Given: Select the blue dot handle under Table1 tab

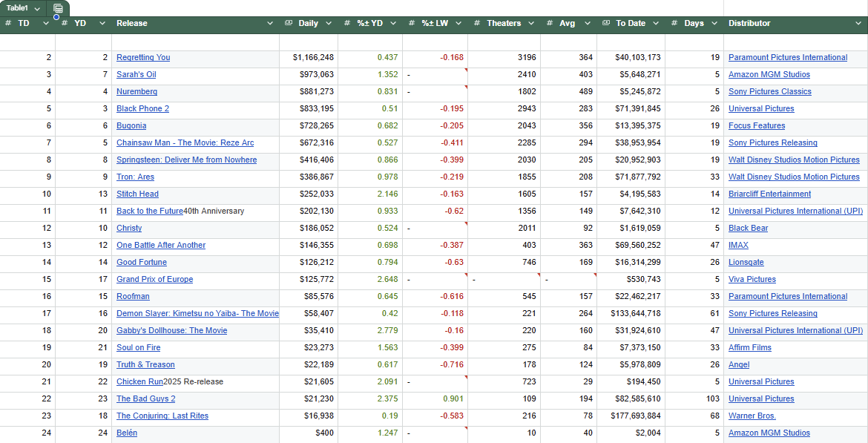Looking at the screenshot, I should 56,16.
